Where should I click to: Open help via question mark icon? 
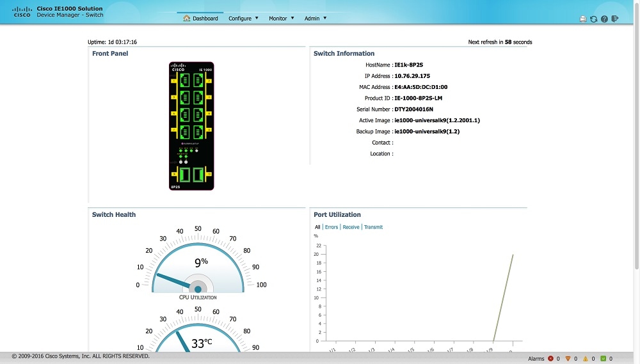pos(604,19)
